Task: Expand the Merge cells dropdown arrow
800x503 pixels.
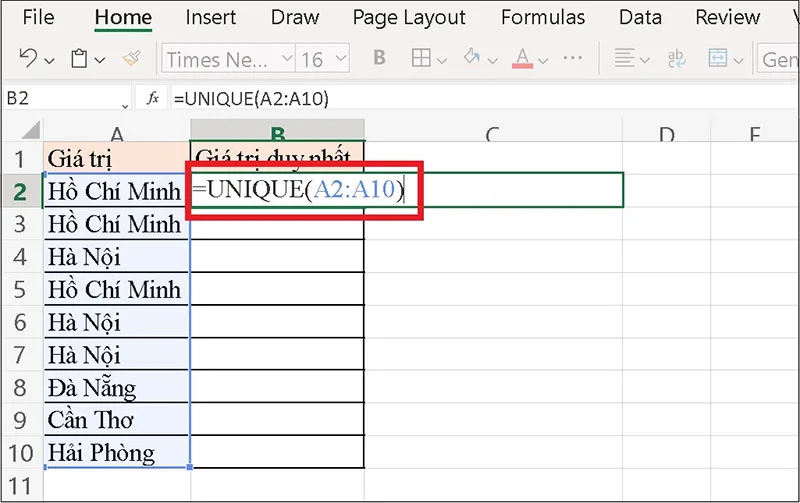Action: tap(738, 61)
